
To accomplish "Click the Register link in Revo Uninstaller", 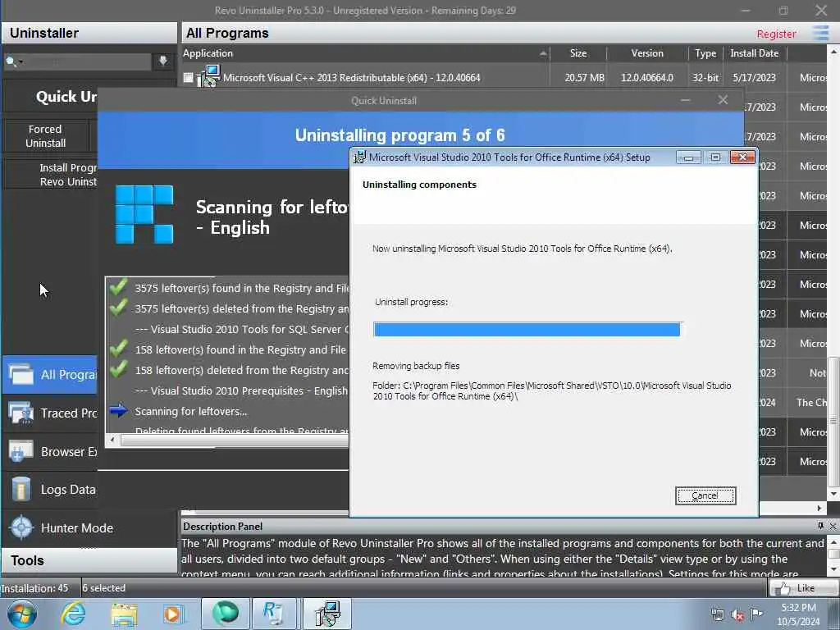I will tap(776, 34).
